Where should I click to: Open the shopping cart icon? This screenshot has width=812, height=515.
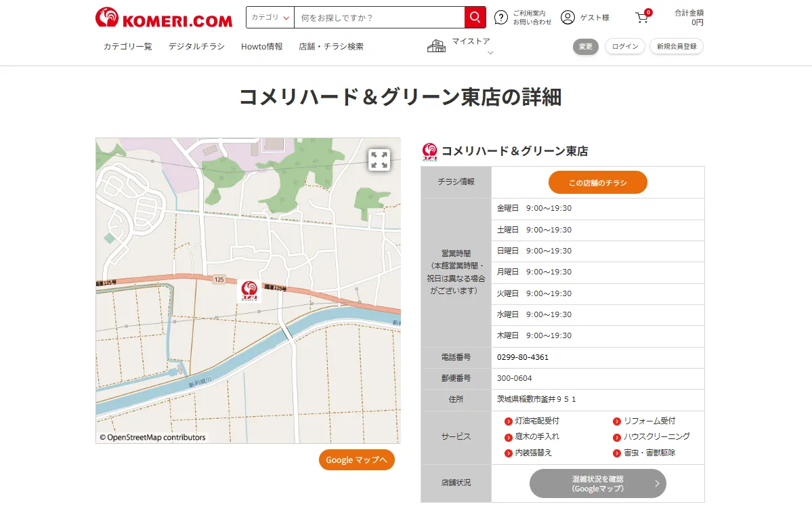click(x=642, y=18)
